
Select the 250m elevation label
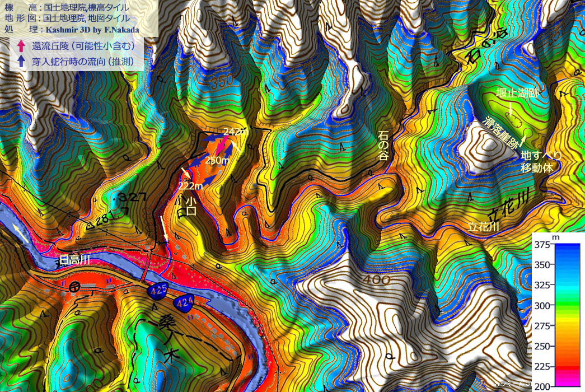(x=217, y=160)
